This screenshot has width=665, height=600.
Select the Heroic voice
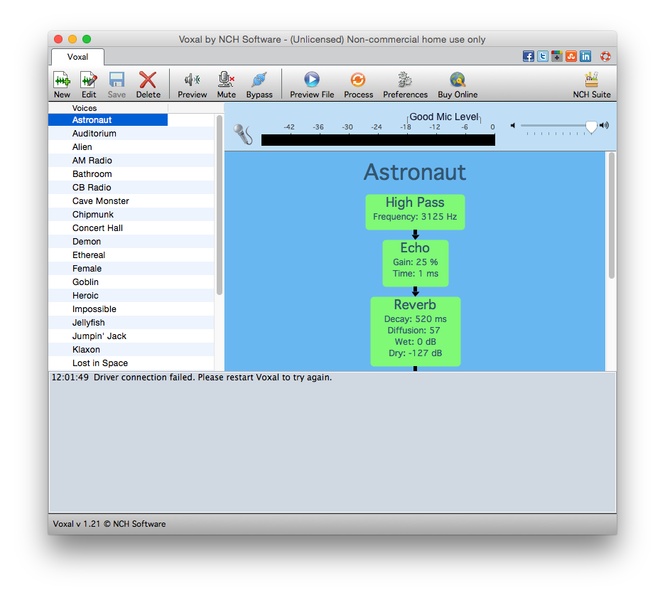131,296
